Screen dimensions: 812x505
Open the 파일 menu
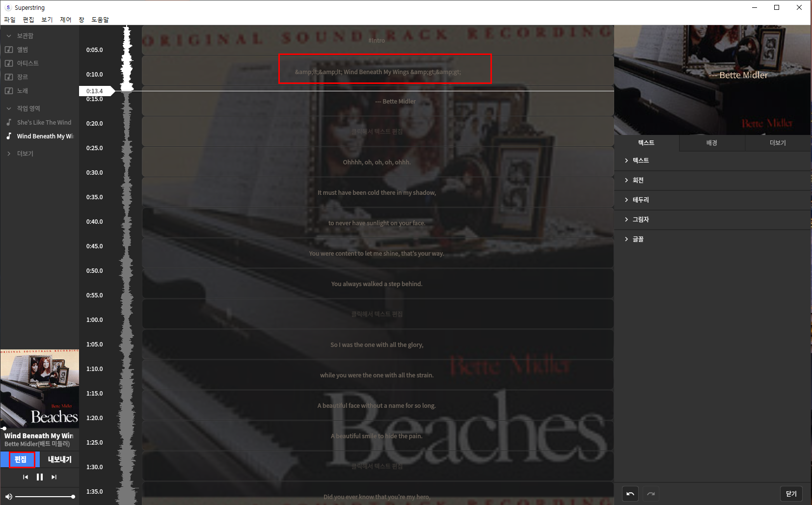(10, 20)
